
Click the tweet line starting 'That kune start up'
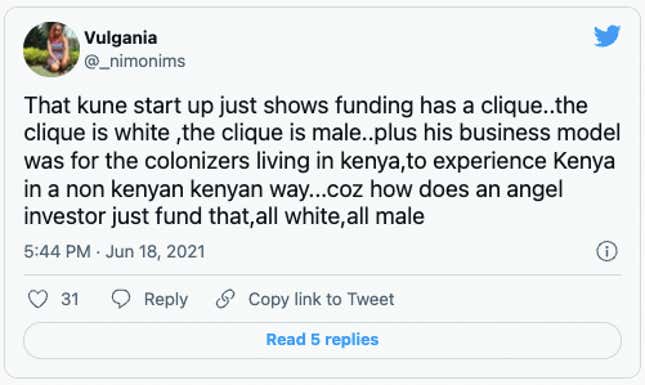pos(306,105)
